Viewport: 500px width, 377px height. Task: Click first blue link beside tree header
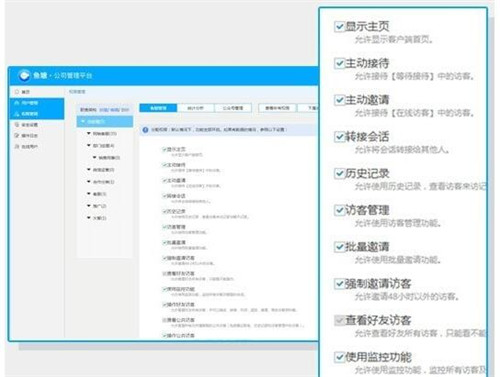tap(104, 110)
